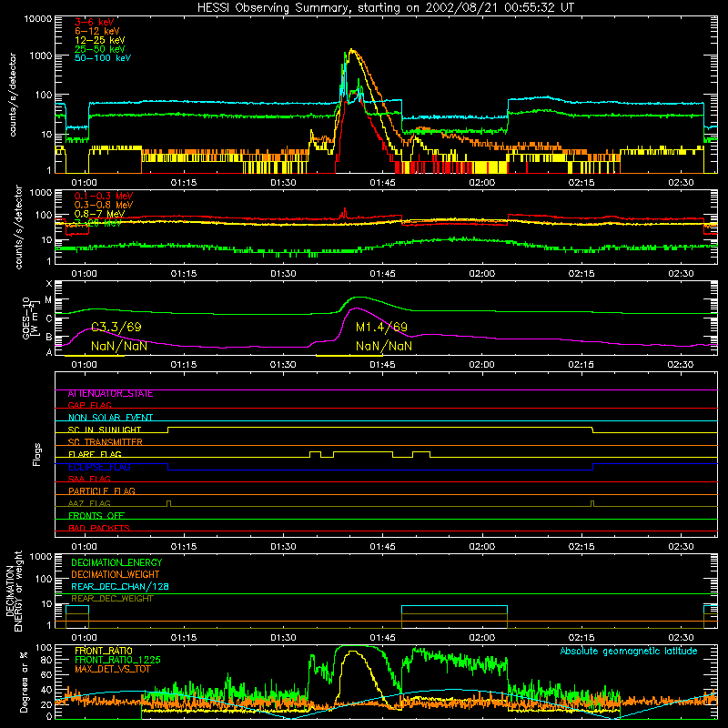Click the 02:15 tick label on decimation panel
The image size is (728, 728).
point(581,638)
